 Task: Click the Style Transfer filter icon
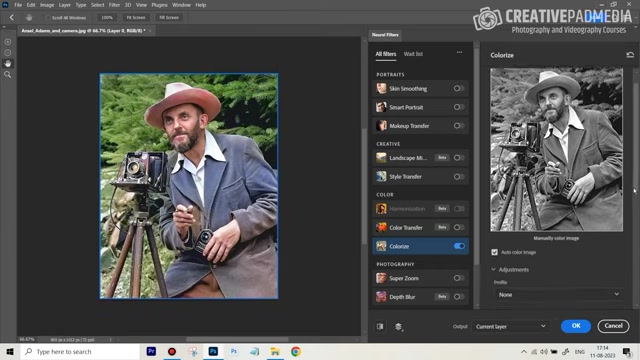381,176
